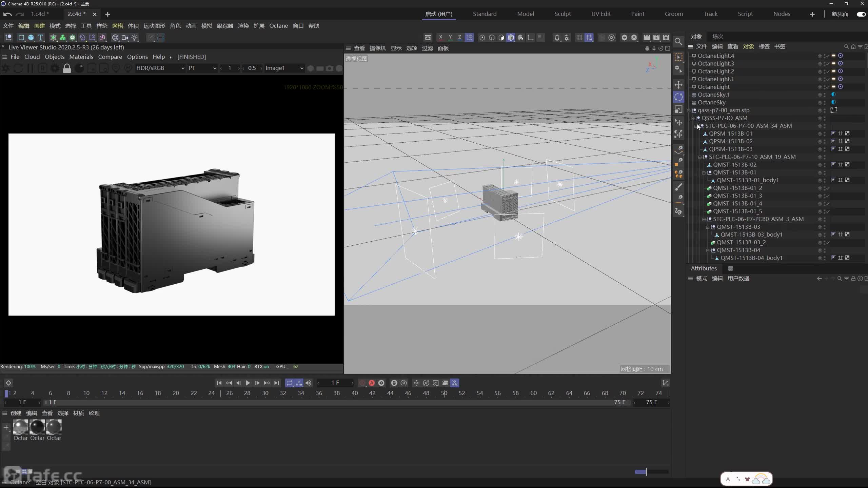Open the Octane menu in main menu bar

click(x=278, y=26)
